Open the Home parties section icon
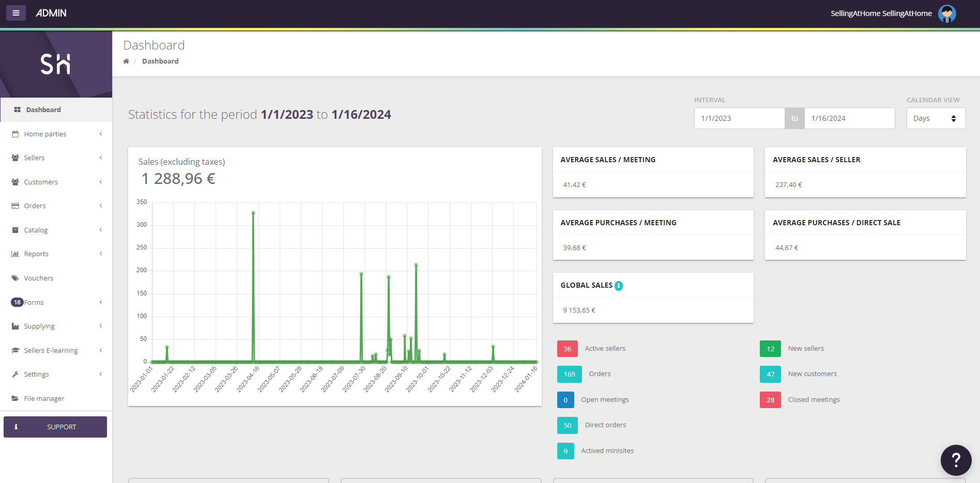Viewport: 980px width, 483px height. coord(16,134)
